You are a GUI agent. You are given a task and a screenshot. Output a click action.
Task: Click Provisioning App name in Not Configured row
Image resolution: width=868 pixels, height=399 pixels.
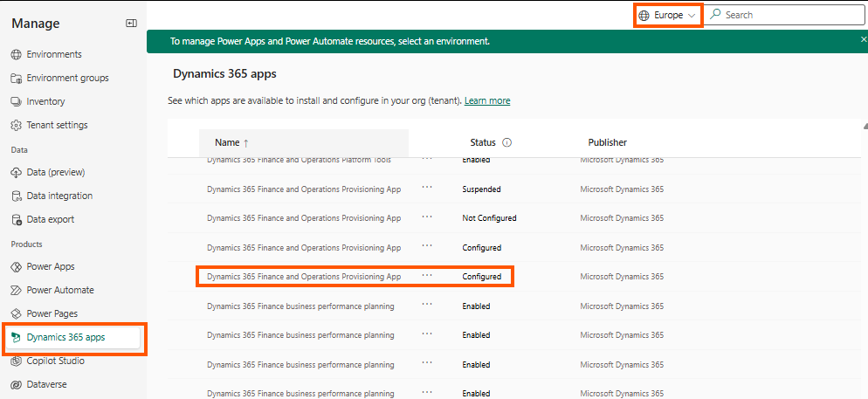pyautogui.click(x=304, y=218)
